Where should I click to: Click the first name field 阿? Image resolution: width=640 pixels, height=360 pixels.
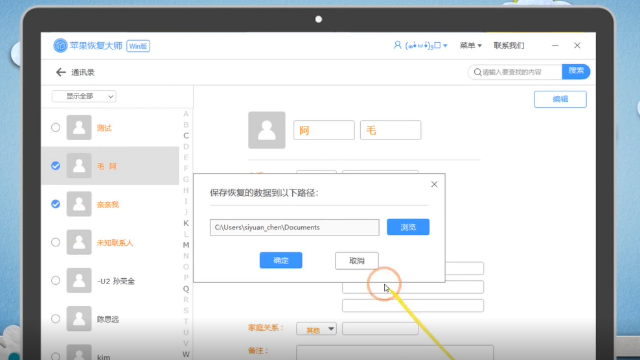point(324,130)
